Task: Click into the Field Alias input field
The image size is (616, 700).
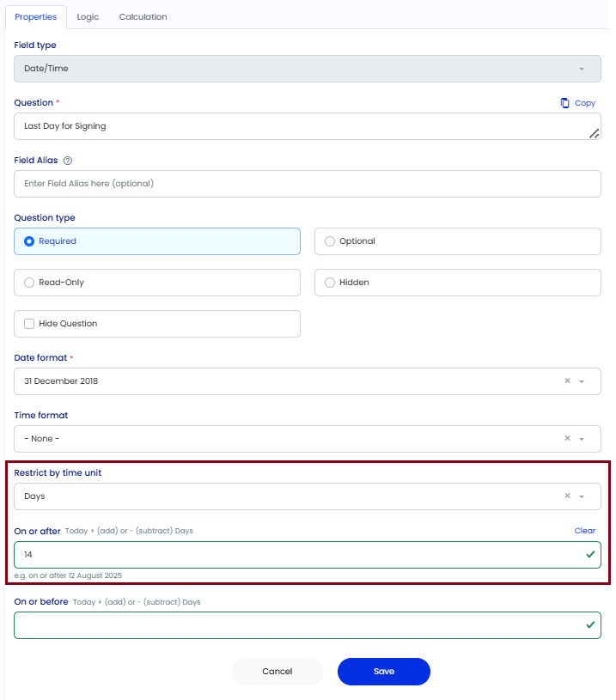Action: (x=308, y=184)
